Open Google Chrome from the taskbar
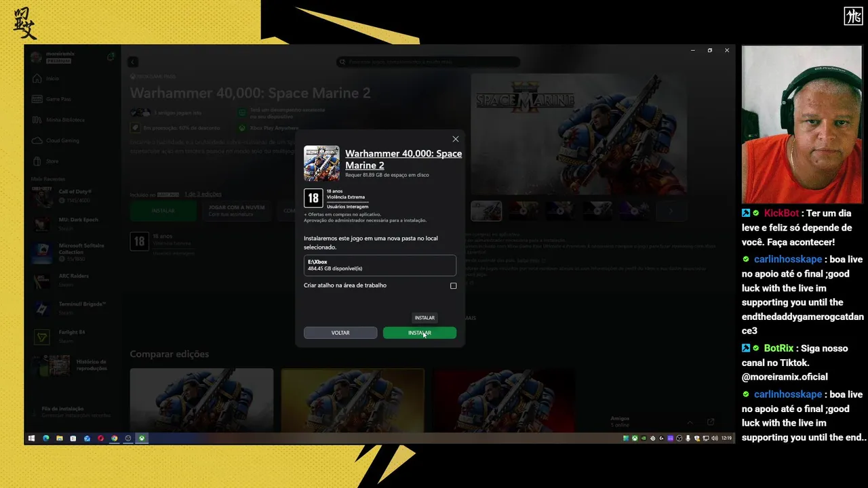 (114, 439)
